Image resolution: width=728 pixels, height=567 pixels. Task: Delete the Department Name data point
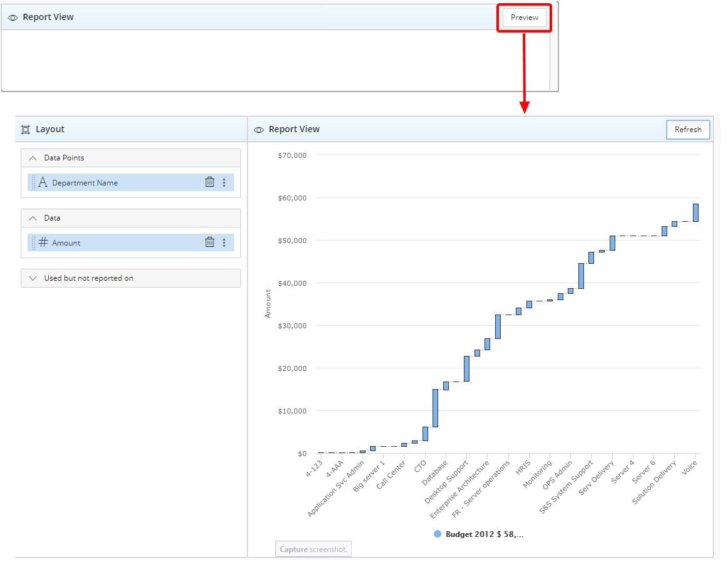click(x=210, y=182)
